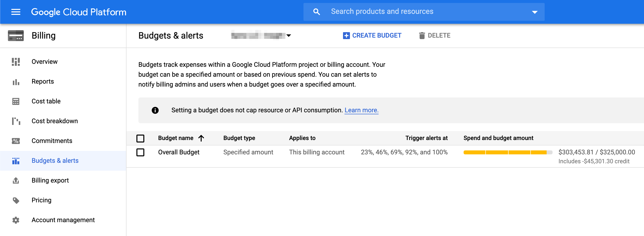Follow the Learn more link
The width and height of the screenshot is (644, 236).
(x=361, y=110)
